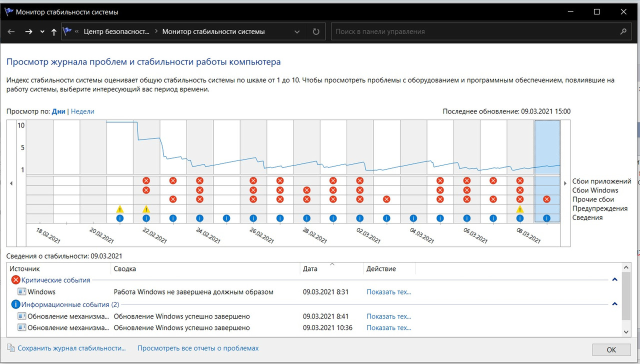Click the red critical events icon
The height and width of the screenshot is (364, 640).
[15, 280]
